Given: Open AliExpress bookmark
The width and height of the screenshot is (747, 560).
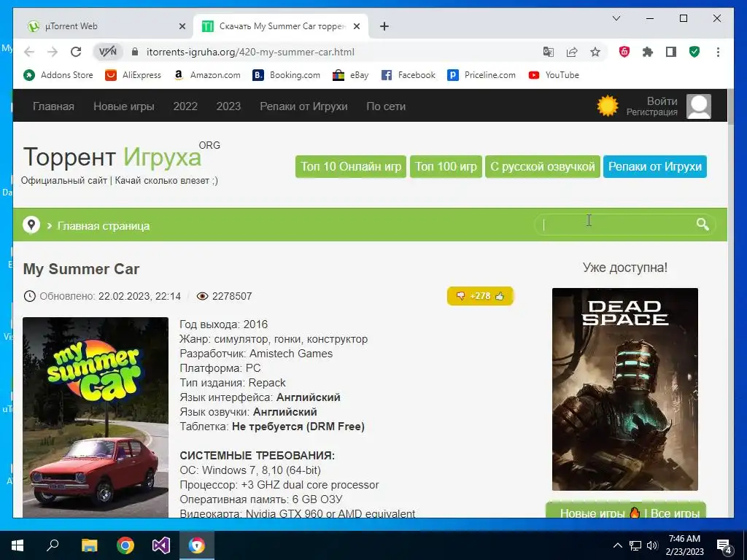Looking at the screenshot, I should [x=133, y=75].
